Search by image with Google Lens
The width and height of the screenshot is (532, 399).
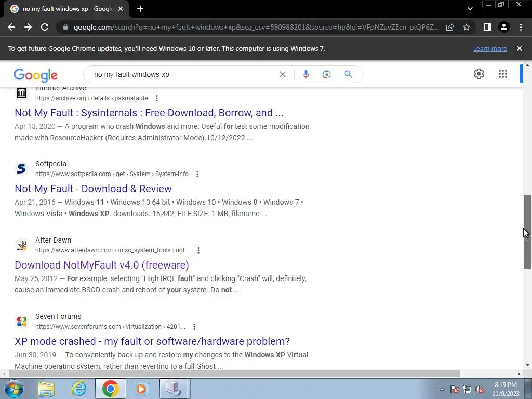pyautogui.click(x=326, y=74)
